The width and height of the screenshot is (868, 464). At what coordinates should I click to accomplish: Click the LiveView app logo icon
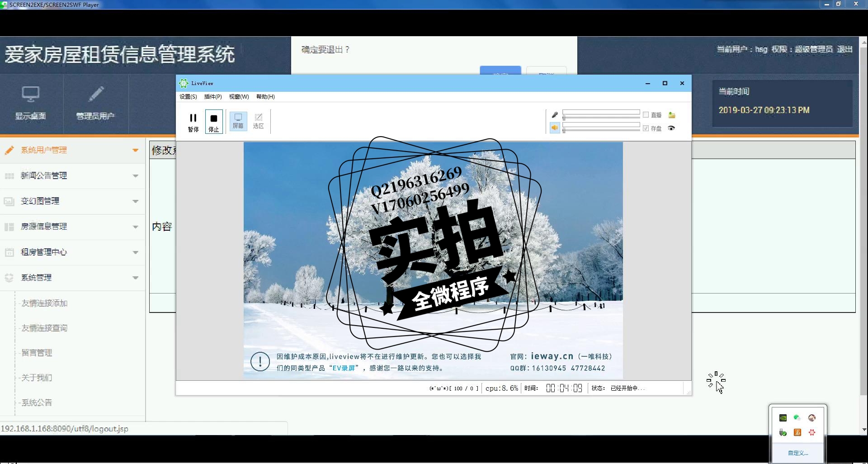pyautogui.click(x=184, y=83)
